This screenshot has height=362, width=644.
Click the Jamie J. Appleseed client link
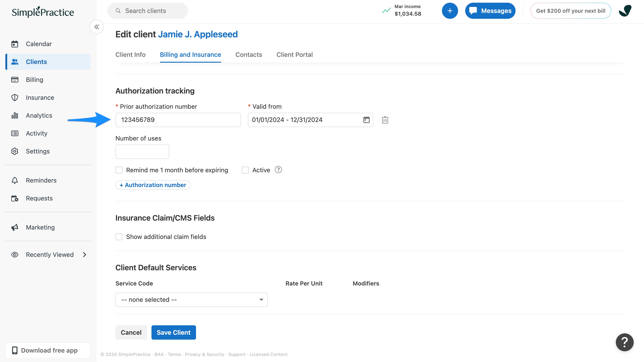pyautogui.click(x=198, y=34)
